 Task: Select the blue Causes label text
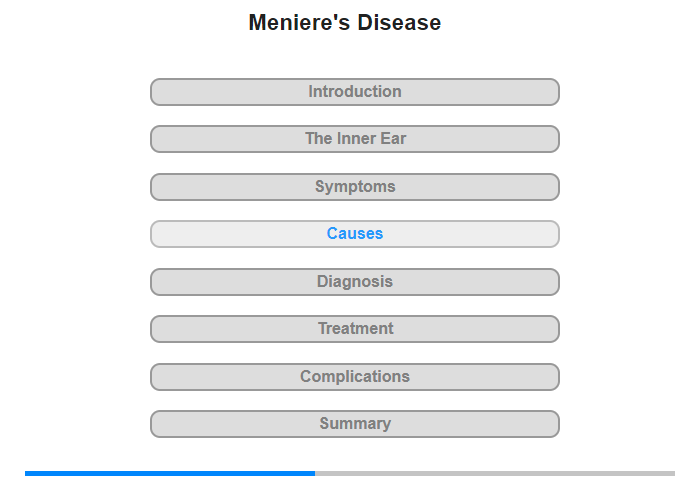tap(355, 234)
